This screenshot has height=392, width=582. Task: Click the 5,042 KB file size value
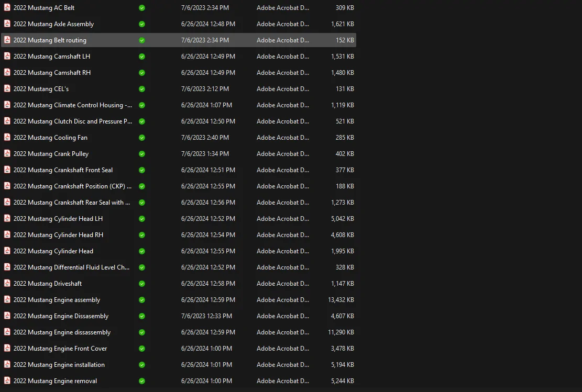(342, 219)
